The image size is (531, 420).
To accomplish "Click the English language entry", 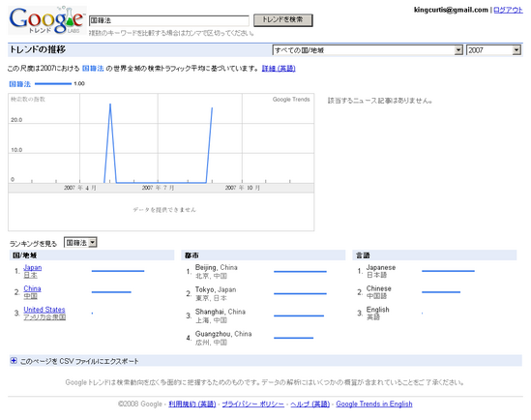I will point(377,313).
